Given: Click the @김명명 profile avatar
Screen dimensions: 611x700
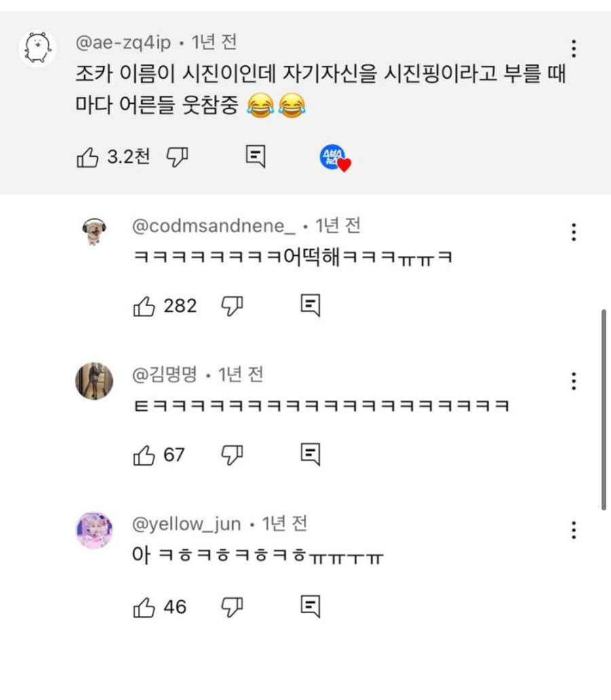Looking at the screenshot, I should [94, 381].
